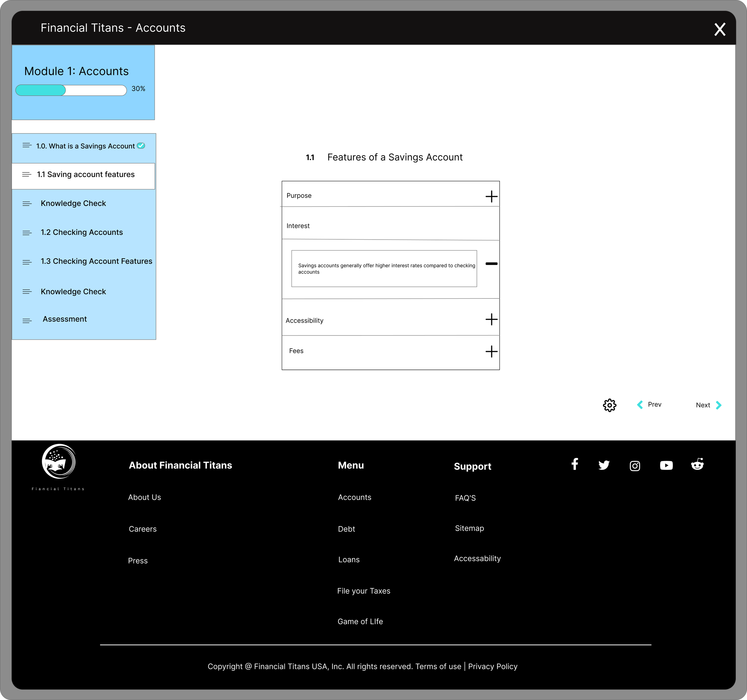Open the Twitter bird icon

pyautogui.click(x=604, y=465)
